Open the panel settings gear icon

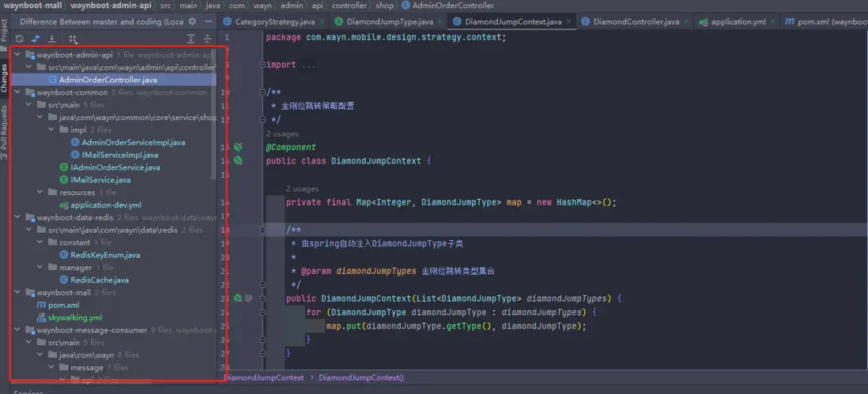[192, 21]
